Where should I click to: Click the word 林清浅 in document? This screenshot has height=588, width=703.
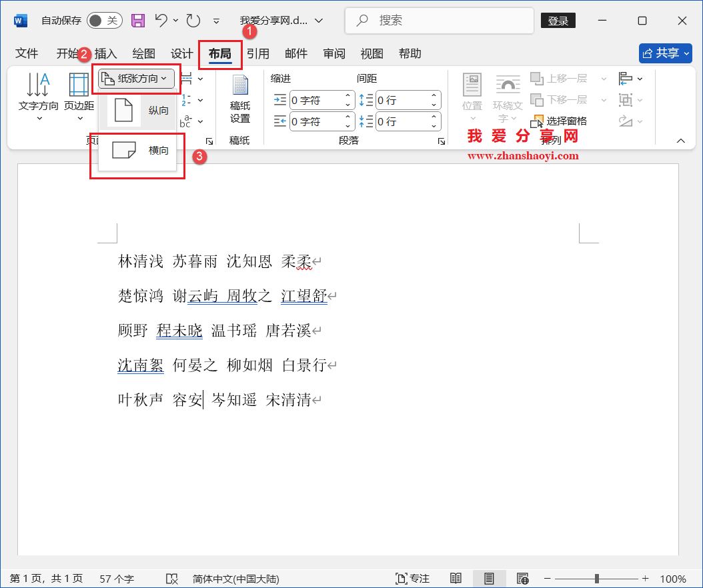141,261
